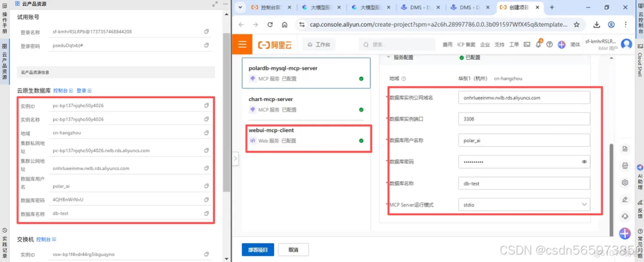Screen dimensions: 644x262
Task: Copy the 集群私网地址 value
Action: (x=207, y=151)
